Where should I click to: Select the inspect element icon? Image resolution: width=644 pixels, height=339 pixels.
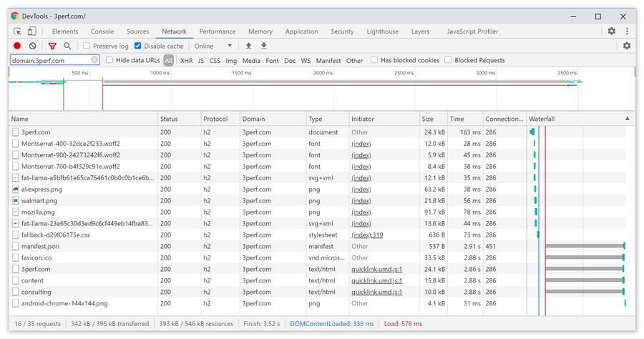click(x=17, y=31)
